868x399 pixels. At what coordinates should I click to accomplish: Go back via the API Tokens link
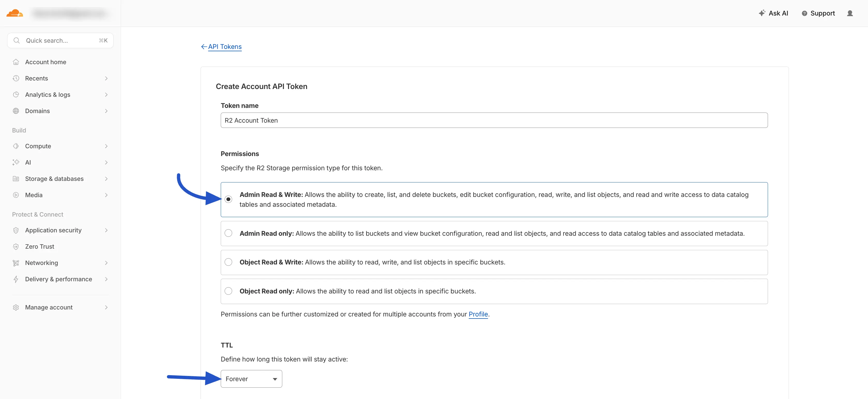coord(224,47)
